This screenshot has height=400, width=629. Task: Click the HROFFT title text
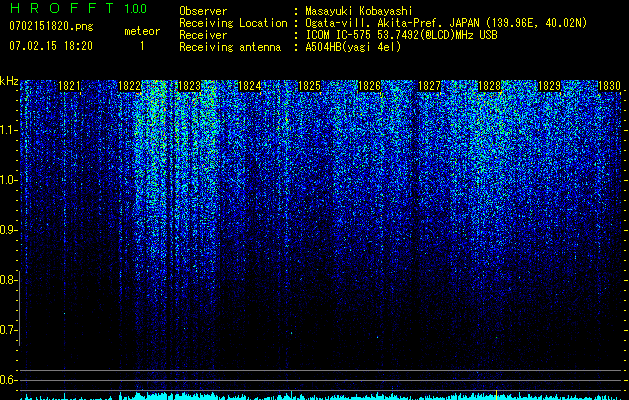(x=63, y=8)
